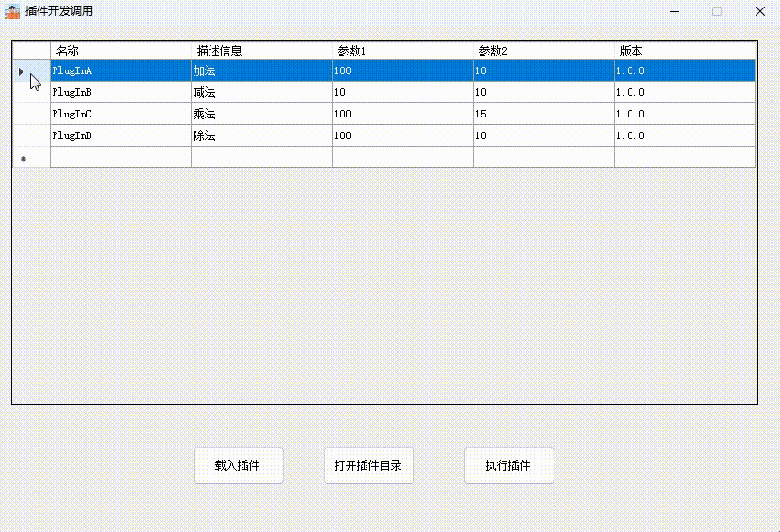Click the current row arrow indicator
This screenshot has height=532, width=780.
pos(22,71)
